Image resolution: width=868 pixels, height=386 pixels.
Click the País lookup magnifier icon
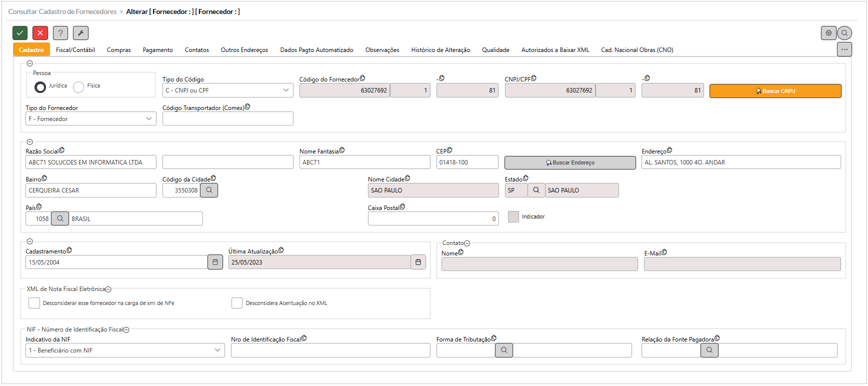click(x=60, y=218)
